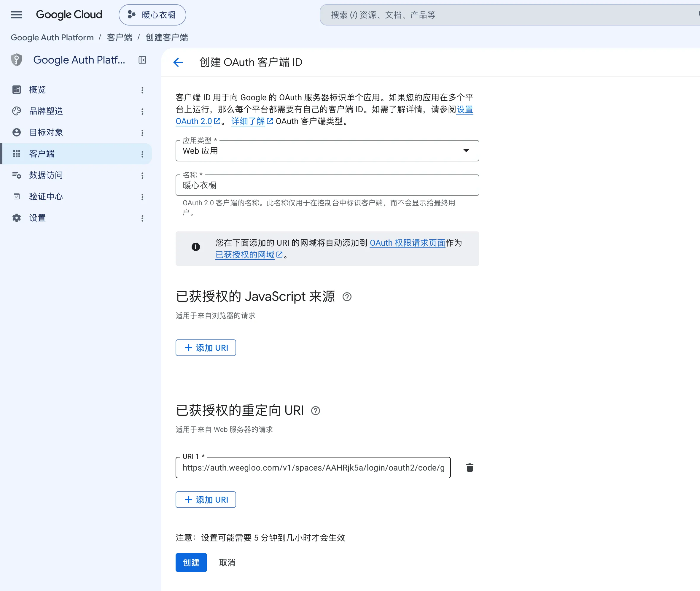Click the 设置 gear icon
700x591 pixels.
click(16, 218)
